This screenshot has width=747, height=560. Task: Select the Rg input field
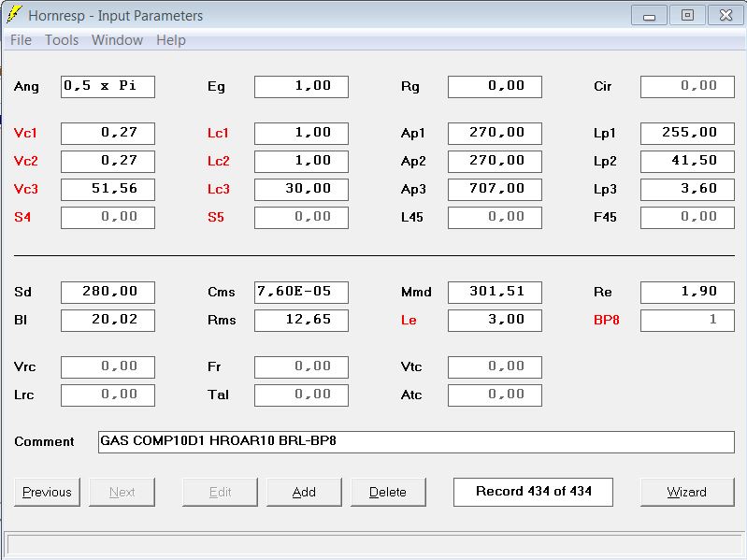click(x=495, y=87)
